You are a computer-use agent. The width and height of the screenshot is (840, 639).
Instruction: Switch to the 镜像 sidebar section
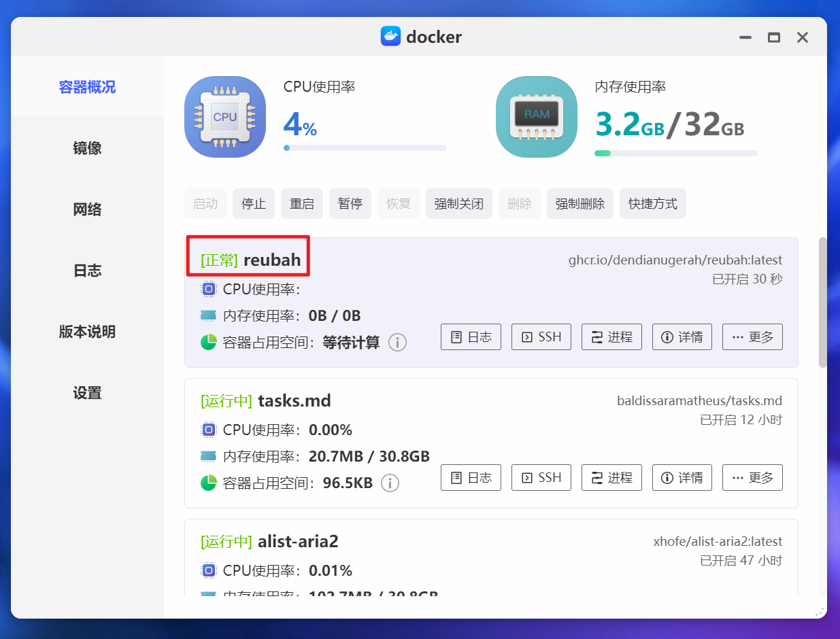(86, 148)
